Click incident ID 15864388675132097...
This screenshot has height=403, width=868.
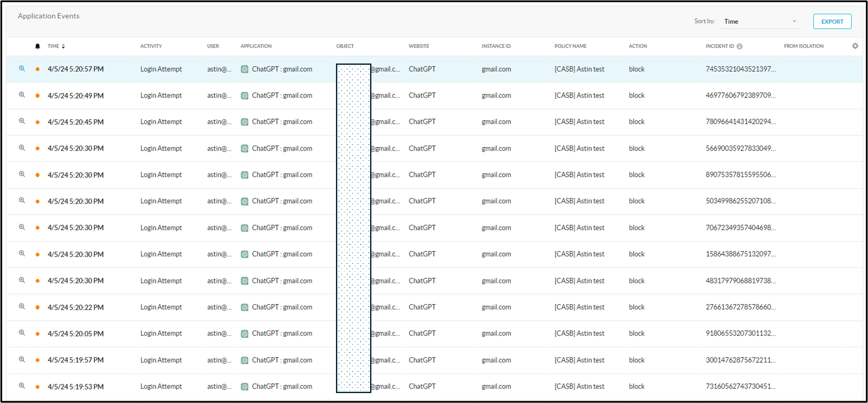741,254
